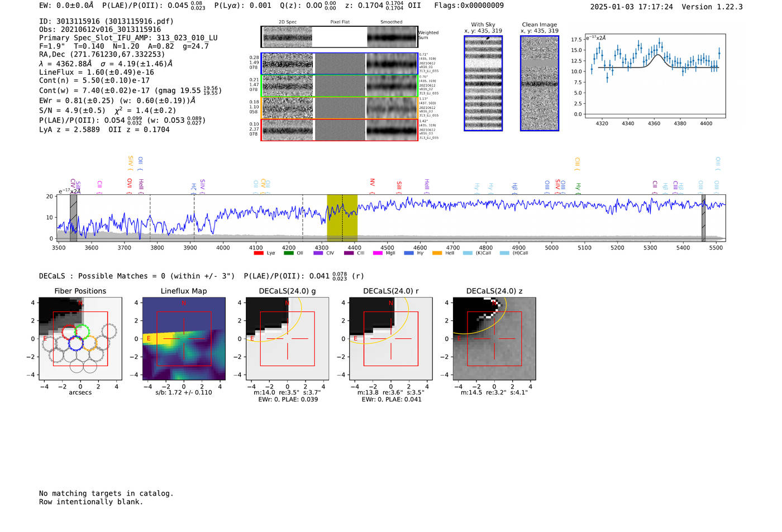The image size is (782, 532).
Task: Click the With Sky image panel
Action: (483, 83)
